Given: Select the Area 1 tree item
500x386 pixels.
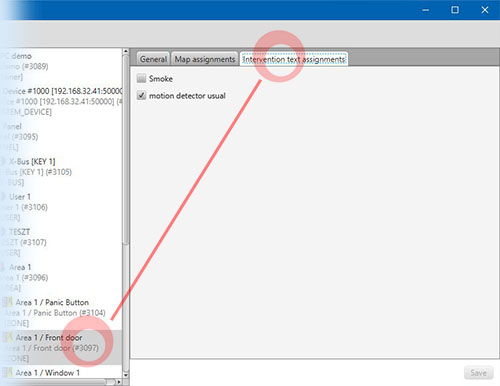Looking at the screenshot, I should 61,277.
